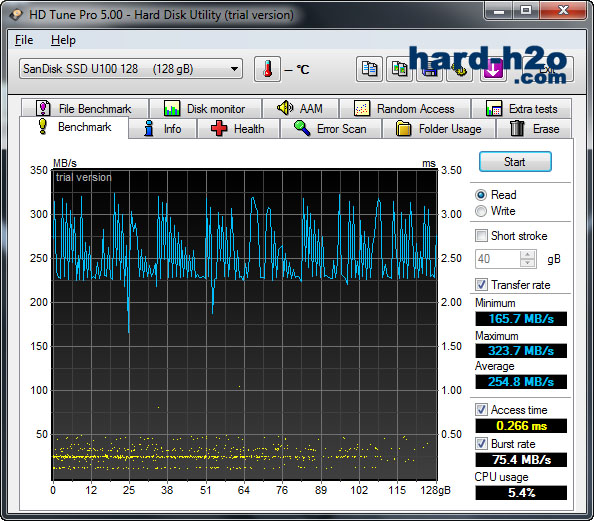Click the access time value 0.266 ms
The height and width of the screenshot is (521, 594).
point(521,426)
